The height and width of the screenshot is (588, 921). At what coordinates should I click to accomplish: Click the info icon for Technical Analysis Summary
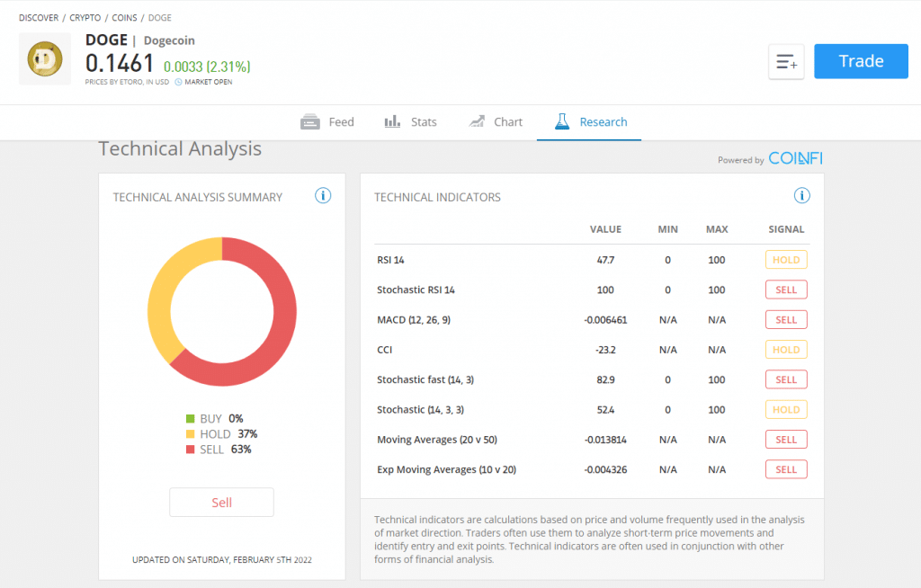(x=323, y=196)
